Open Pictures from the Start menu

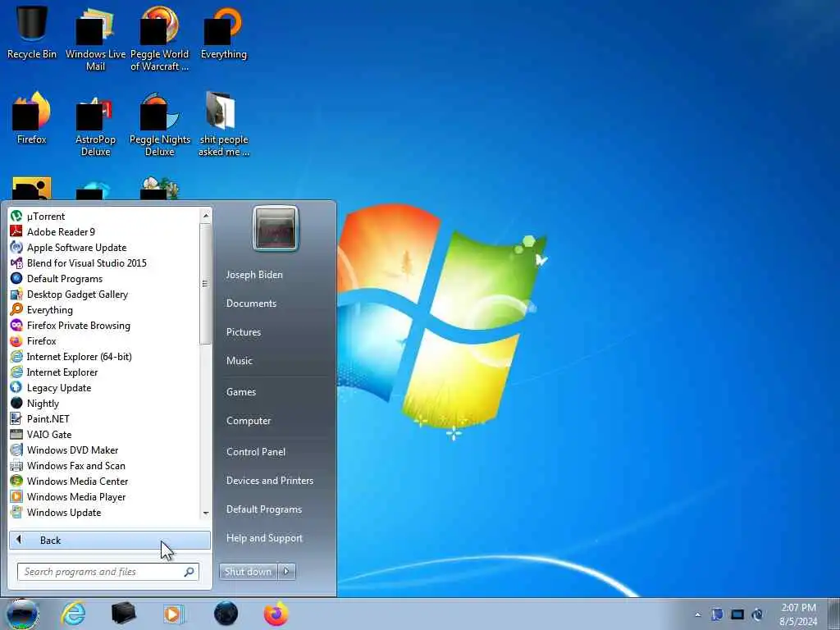pos(243,332)
